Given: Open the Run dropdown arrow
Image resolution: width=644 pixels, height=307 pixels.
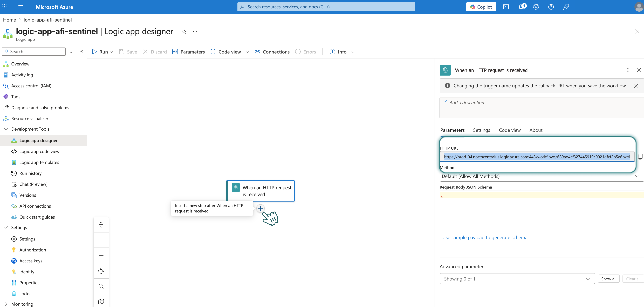Looking at the screenshot, I should click(112, 52).
